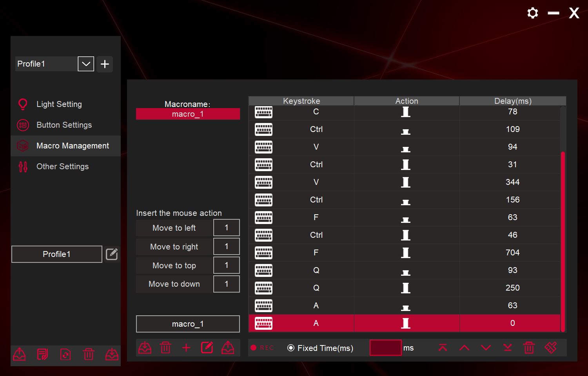Edit the Move to down value field

[x=227, y=284]
